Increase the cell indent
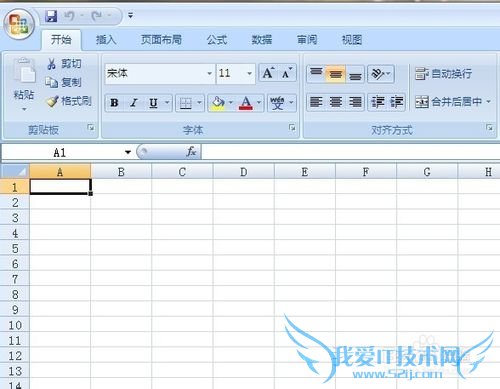This screenshot has width=500, height=389. (x=396, y=102)
